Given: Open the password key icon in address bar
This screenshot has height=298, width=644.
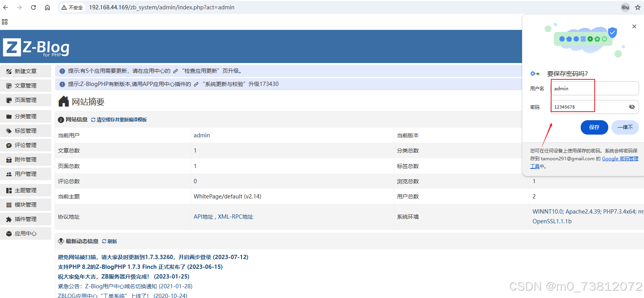Looking at the screenshot, I should [x=625, y=7].
